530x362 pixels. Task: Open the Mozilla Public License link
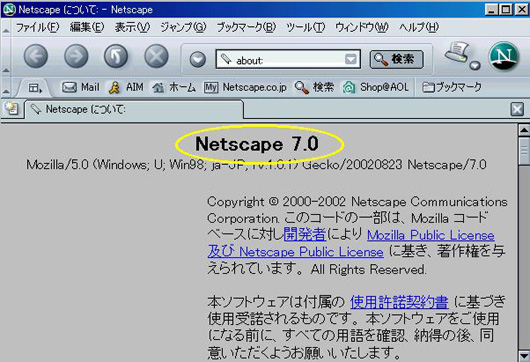click(x=431, y=235)
